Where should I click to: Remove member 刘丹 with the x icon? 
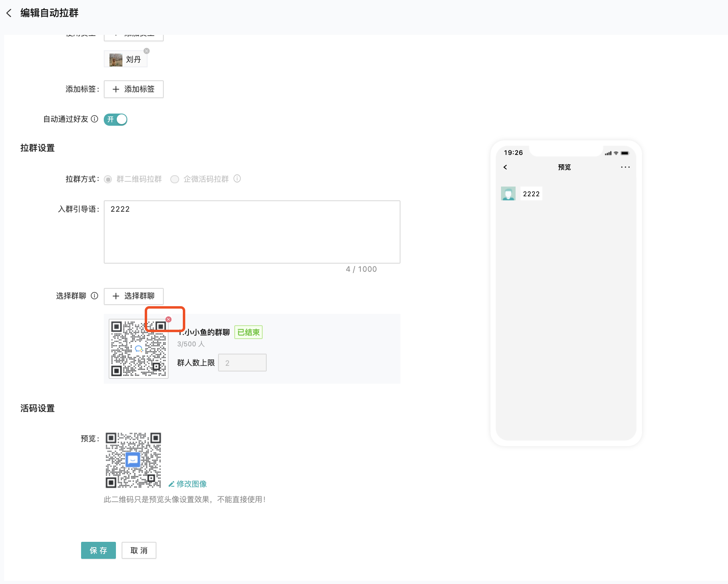[147, 51]
